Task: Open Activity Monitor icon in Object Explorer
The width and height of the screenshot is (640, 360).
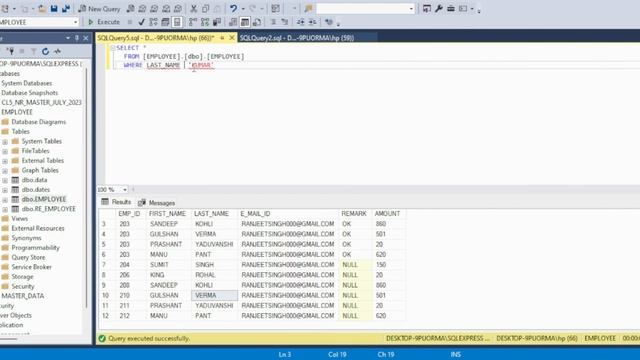Action: pyautogui.click(x=57, y=51)
